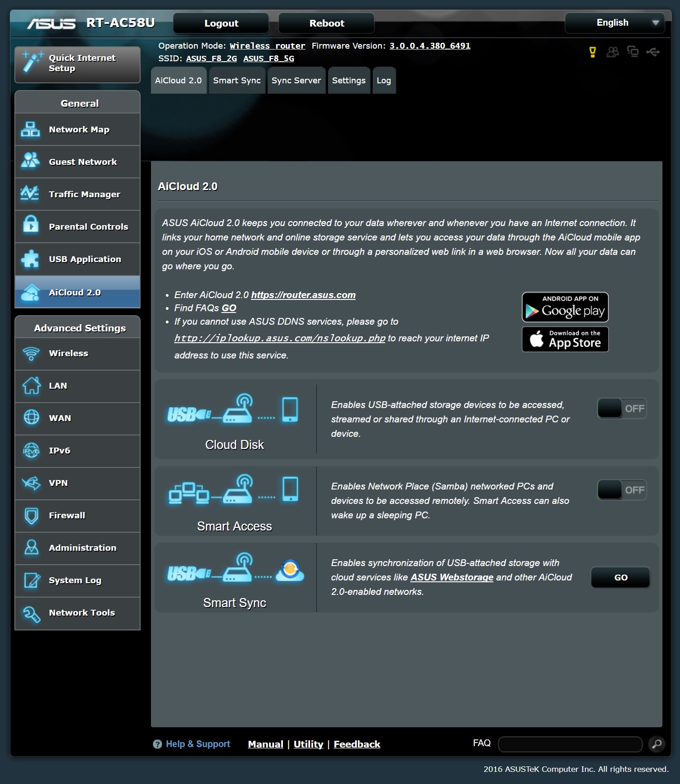Toggle Smart Access switch on

(622, 490)
